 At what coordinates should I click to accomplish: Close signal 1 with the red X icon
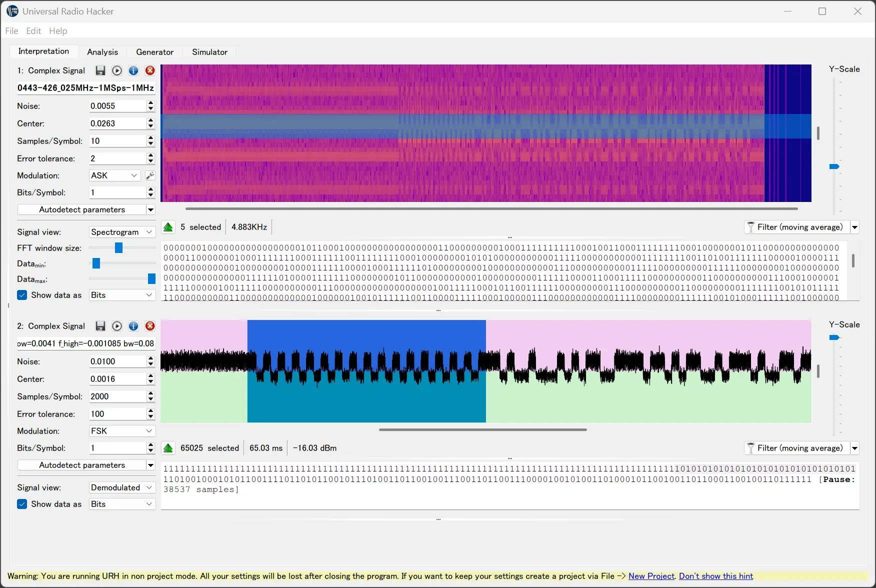click(x=150, y=70)
